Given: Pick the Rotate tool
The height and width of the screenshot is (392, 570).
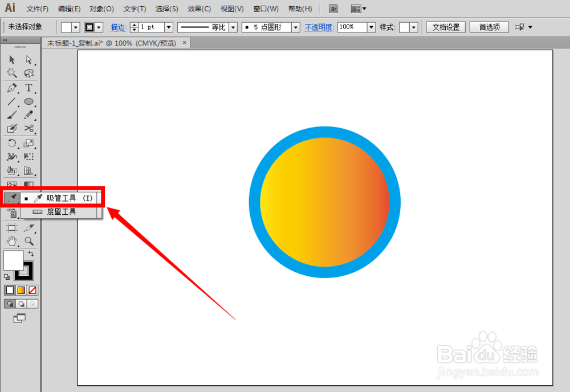Looking at the screenshot, I should (x=12, y=143).
